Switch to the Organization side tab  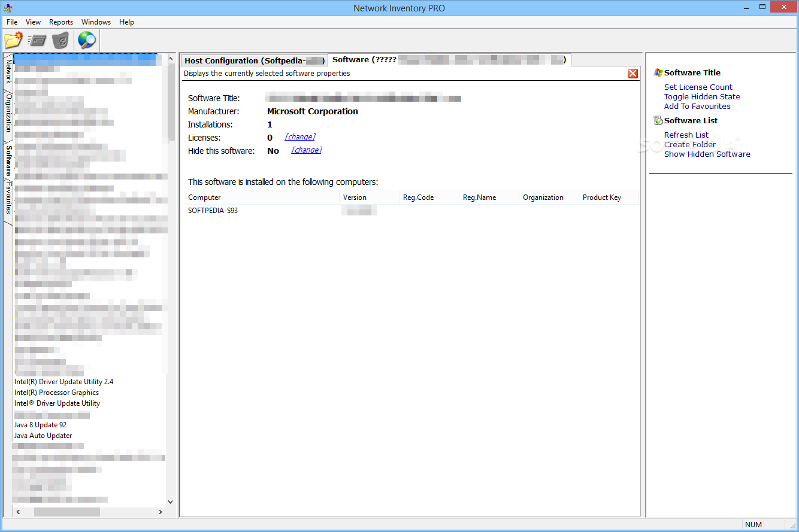pyautogui.click(x=8, y=113)
